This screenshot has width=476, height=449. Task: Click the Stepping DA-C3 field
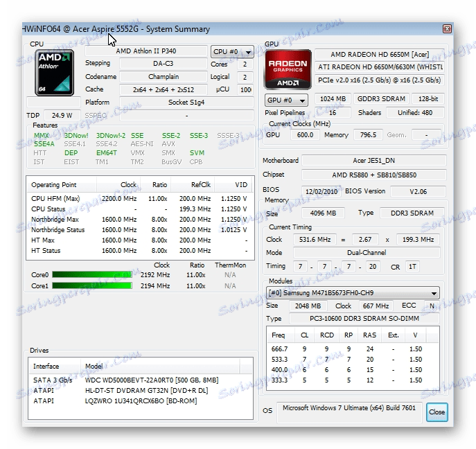[x=164, y=64]
